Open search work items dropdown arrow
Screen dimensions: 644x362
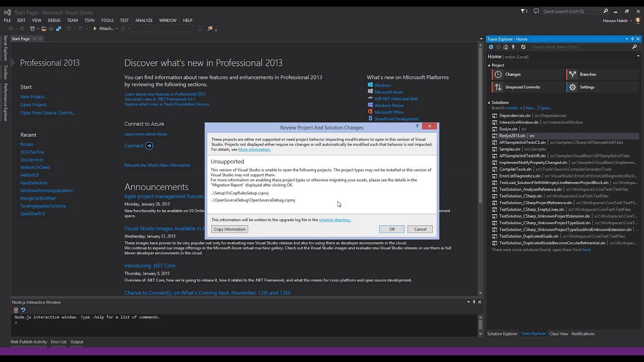pyautogui.click(x=639, y=47)
